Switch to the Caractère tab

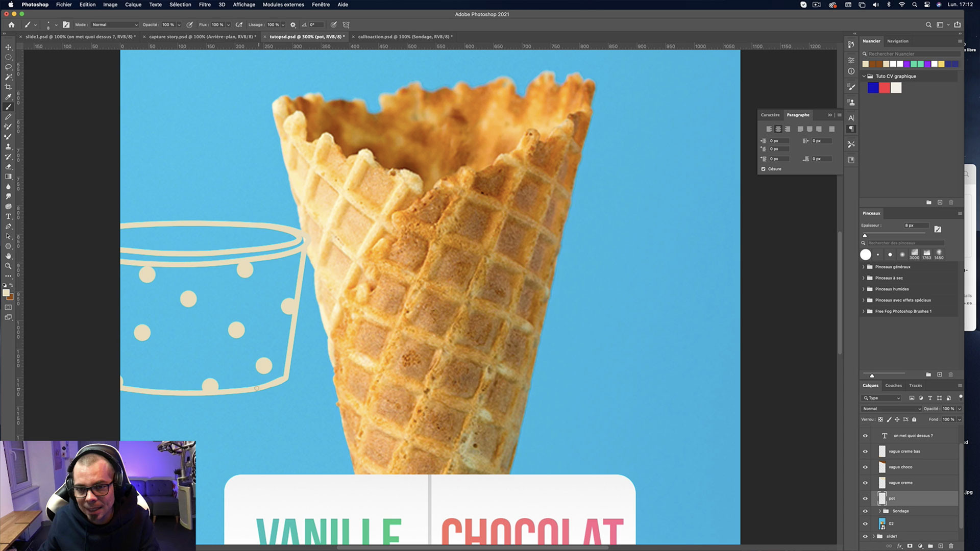coord(770,115)
